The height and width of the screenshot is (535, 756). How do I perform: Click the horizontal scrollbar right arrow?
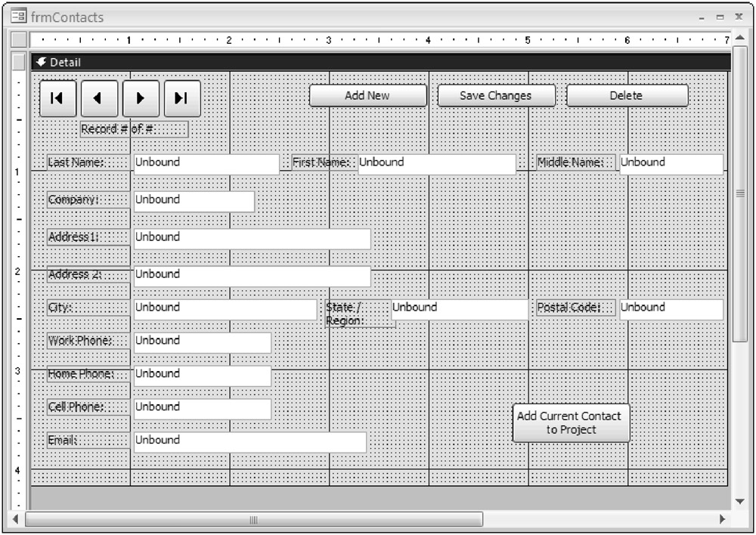pos(722,519)
